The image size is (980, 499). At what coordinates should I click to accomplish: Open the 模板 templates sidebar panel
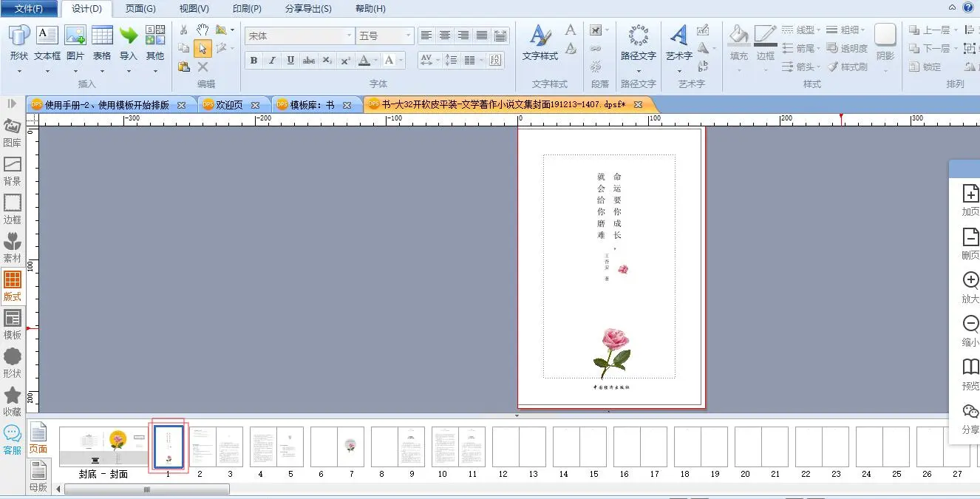pos(13,324)
